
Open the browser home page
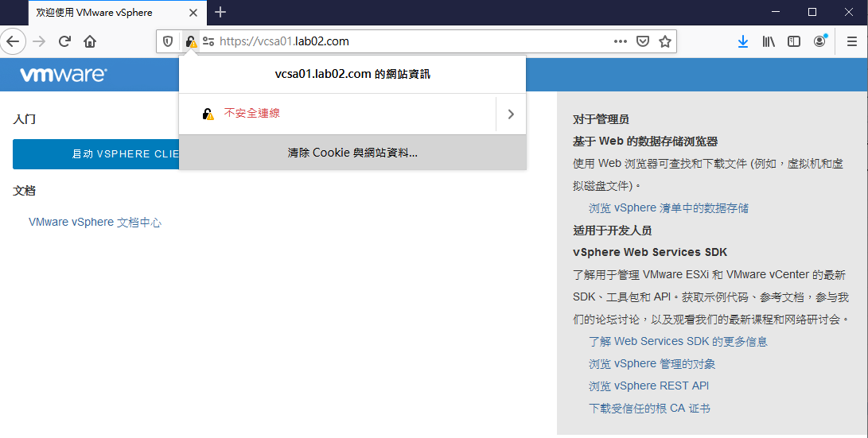pyautogui.click(x=90, y=41)
